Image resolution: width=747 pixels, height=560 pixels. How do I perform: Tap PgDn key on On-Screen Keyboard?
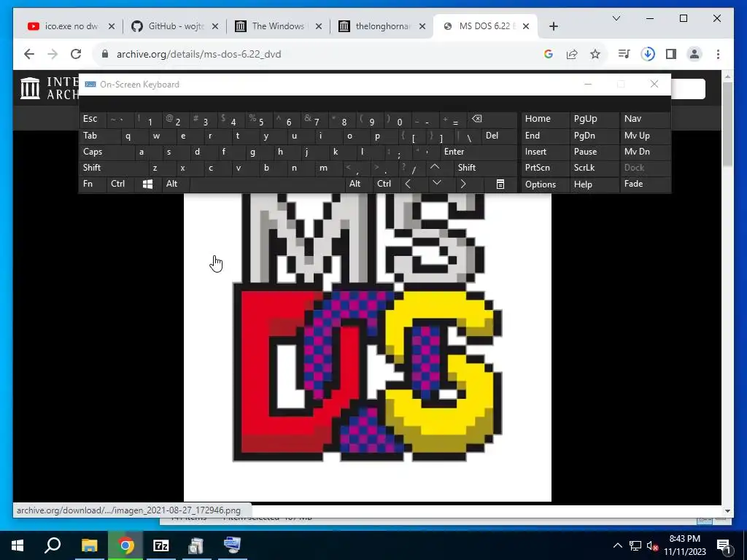(x=594, y=136)
